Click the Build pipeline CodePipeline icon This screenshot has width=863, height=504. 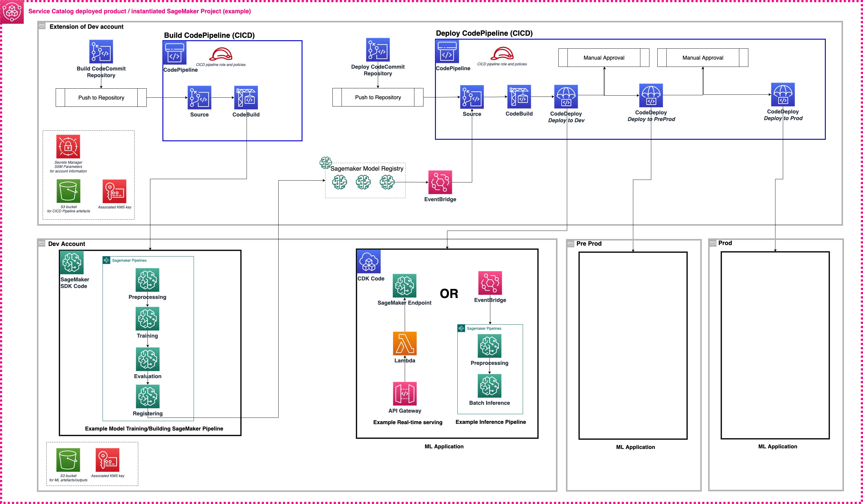point(175,53)
